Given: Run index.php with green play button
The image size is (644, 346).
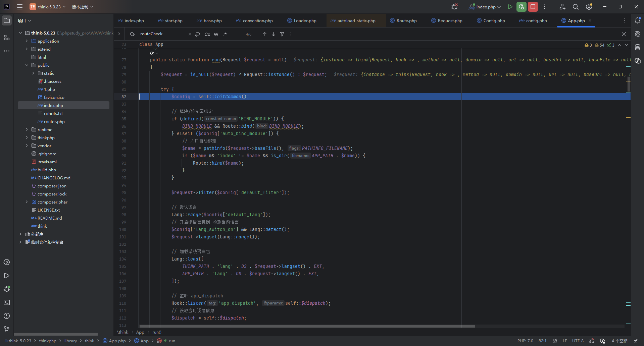Looking at the screenshot, I should pos(510,7).
